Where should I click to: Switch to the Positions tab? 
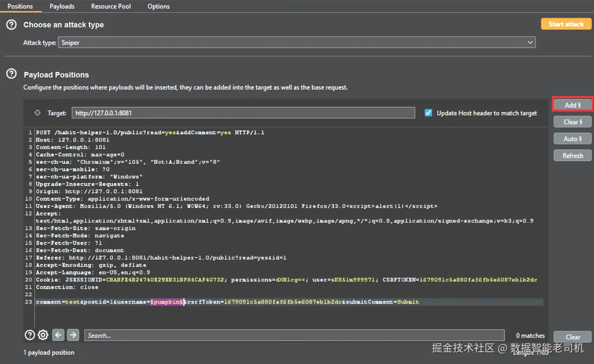click(20, 6)
